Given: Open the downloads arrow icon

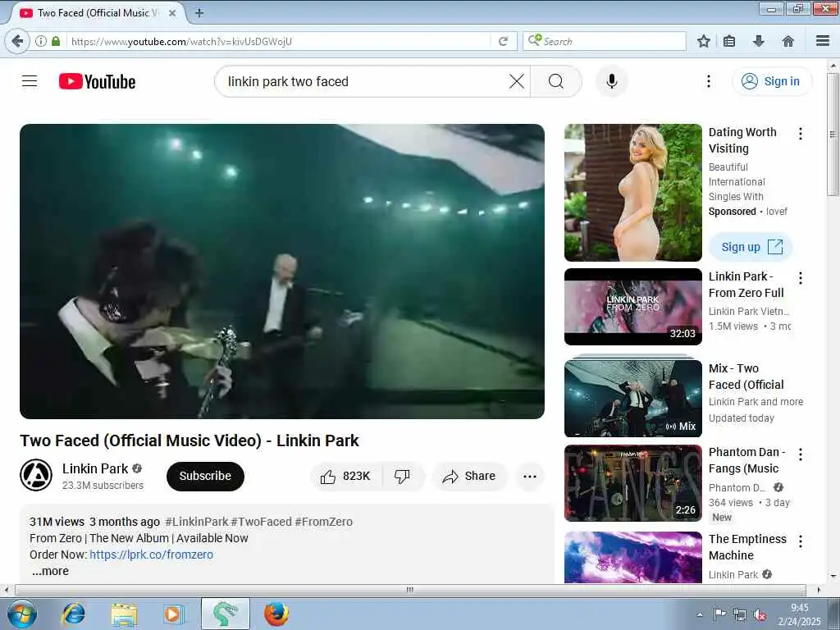Looking at the screenshot, I should (759, 41).
